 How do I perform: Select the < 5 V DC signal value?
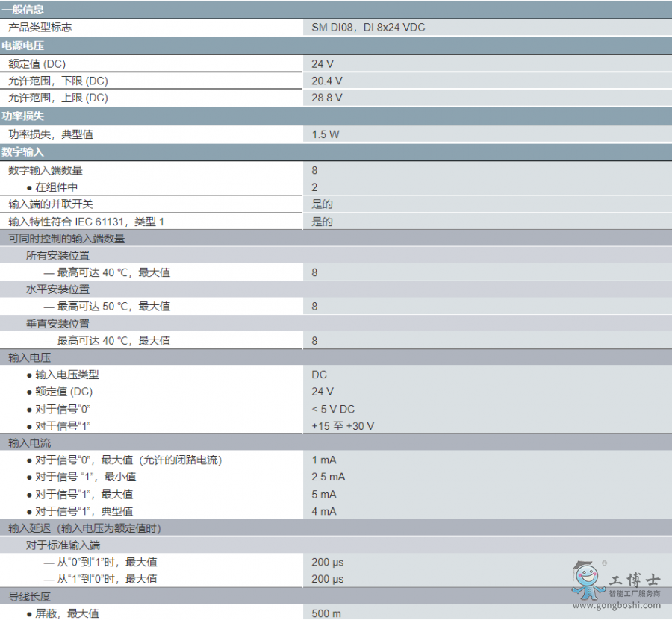coord(333,409)
